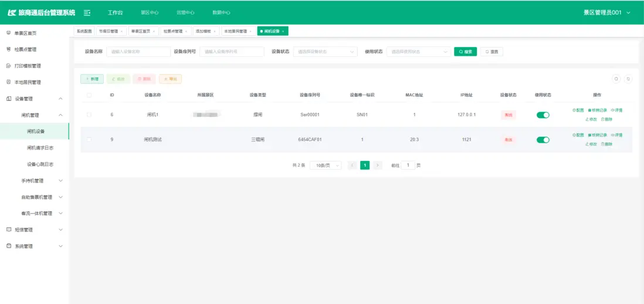Open 设备心跳日志 in sidebar
This screenshot has width=644, height=304.
(x=40, y=164)
